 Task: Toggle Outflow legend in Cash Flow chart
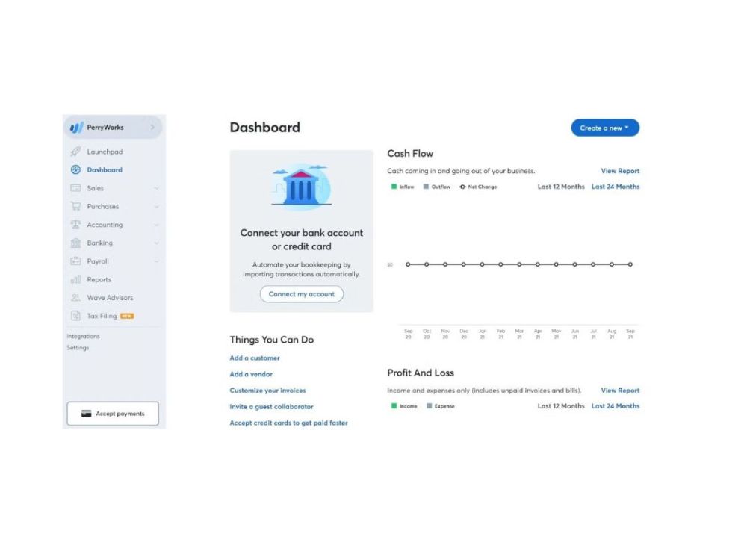point(436,187)
